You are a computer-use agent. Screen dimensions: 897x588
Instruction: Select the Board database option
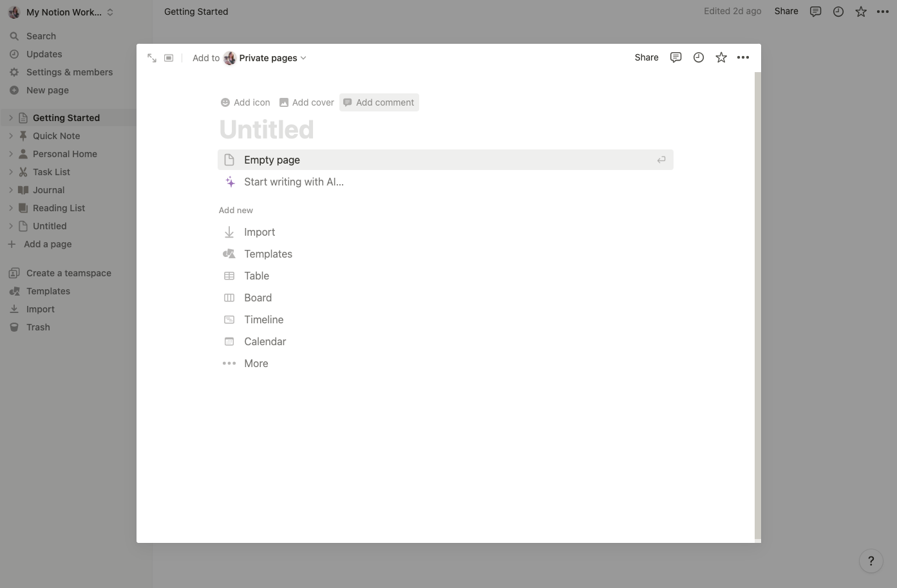(446, 298)
